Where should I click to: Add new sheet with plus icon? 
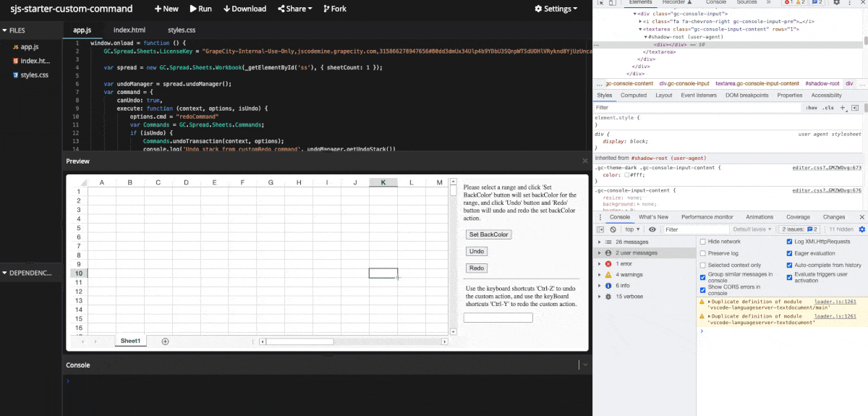point(165,341)
